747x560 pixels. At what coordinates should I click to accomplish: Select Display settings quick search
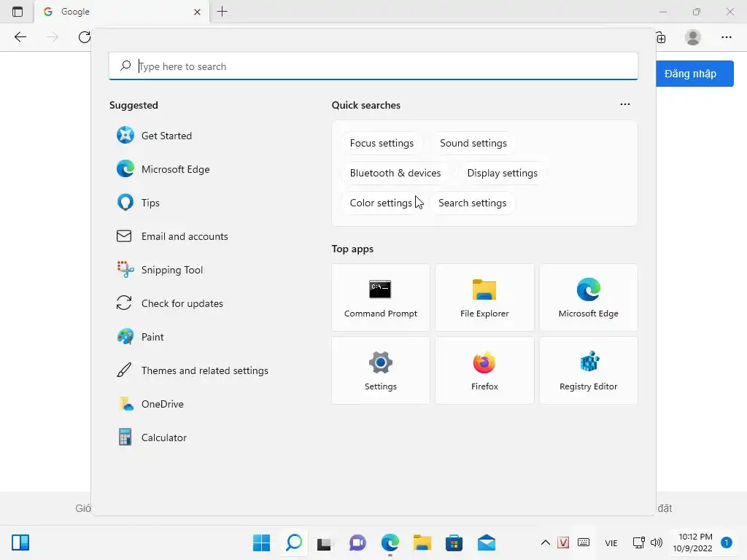[502, 173]
